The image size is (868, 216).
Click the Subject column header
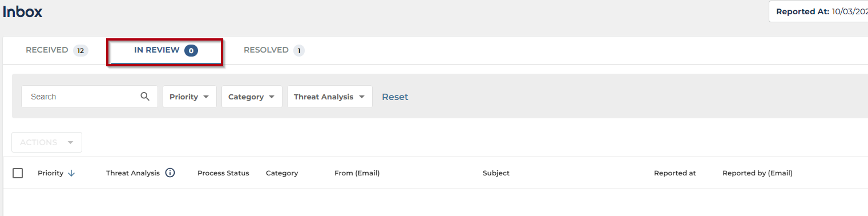click(x=496, y=173)
